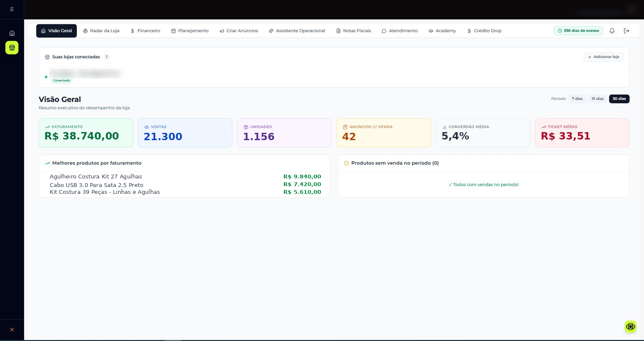Image resolution: width=644 pixels, height=341 pixels.
Task: Click the Adicionar loja button
Action: 603,57
